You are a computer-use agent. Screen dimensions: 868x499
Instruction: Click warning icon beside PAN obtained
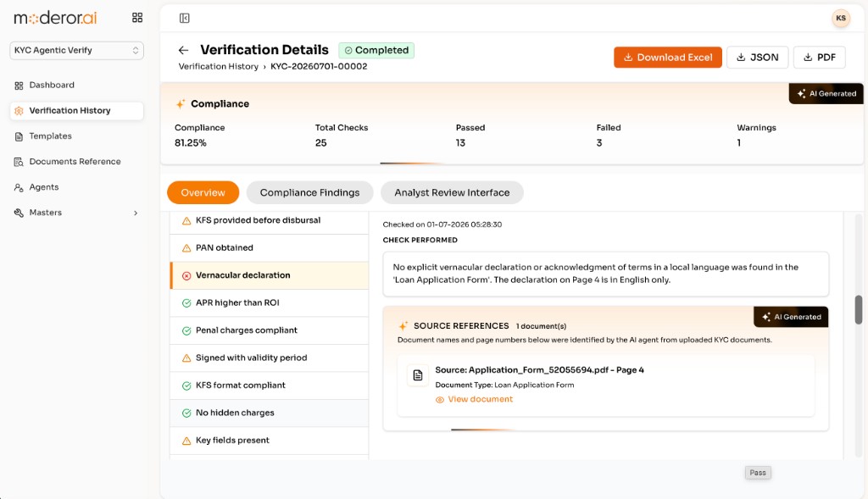click(186, 248)
